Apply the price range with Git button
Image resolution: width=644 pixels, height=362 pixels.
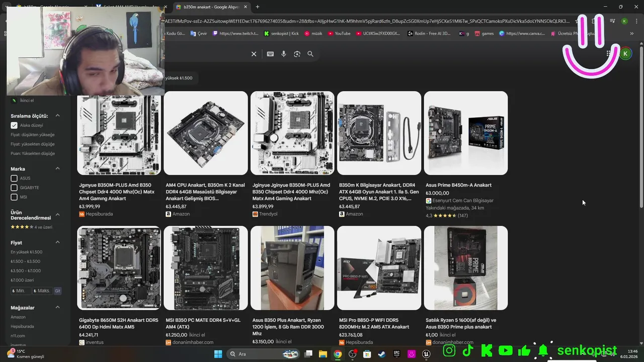pyautogui.click(x=57, y=291)
